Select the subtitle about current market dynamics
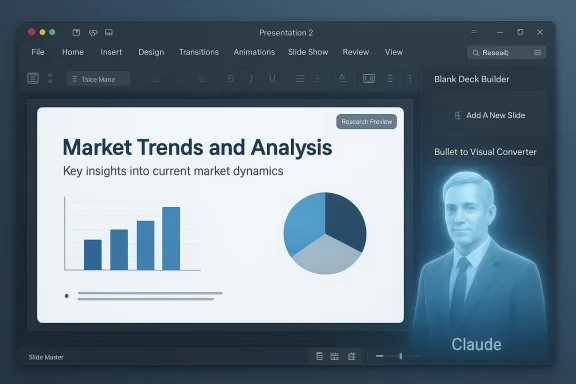The image size is (576, 384). coord(173,171)
